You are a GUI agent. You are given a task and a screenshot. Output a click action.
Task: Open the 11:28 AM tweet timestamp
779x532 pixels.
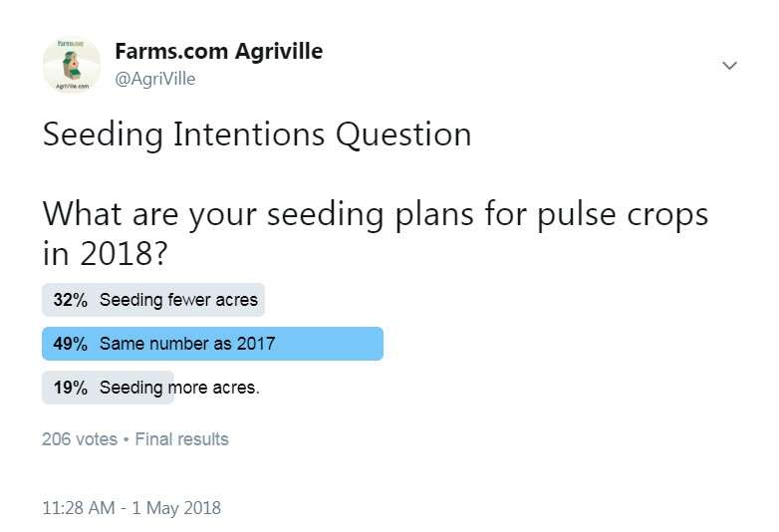tap(80, 507)
